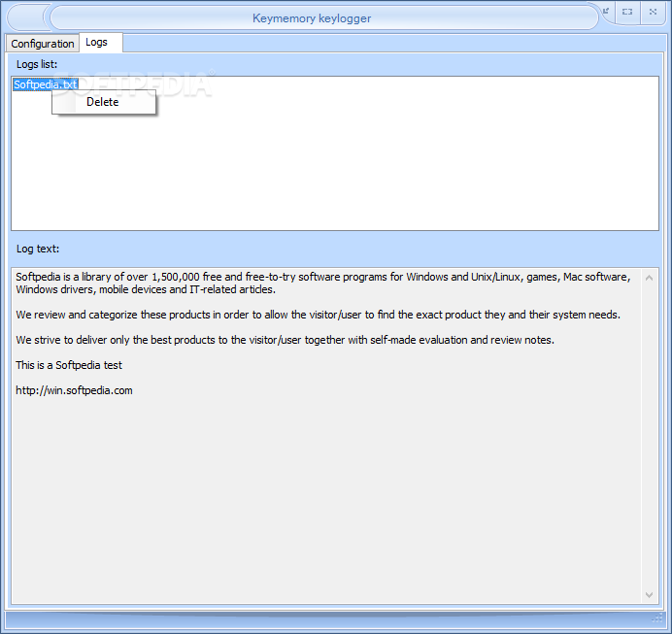Click the scroll down arrow in log text
Image resolution: width=672 pixels, height=634 pixels.
[x=649, y=594]
